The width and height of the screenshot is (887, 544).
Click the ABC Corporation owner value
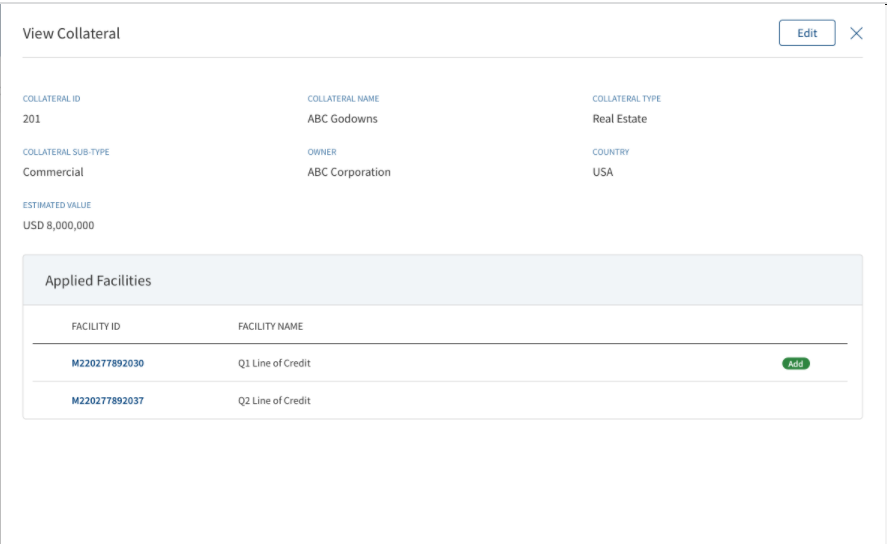click(x=349, y=172)
